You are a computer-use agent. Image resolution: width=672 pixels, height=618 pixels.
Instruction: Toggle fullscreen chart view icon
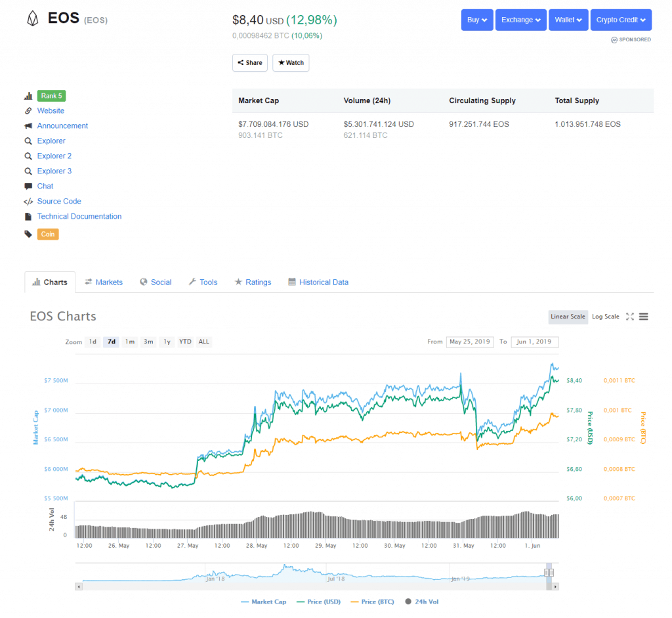629,317
